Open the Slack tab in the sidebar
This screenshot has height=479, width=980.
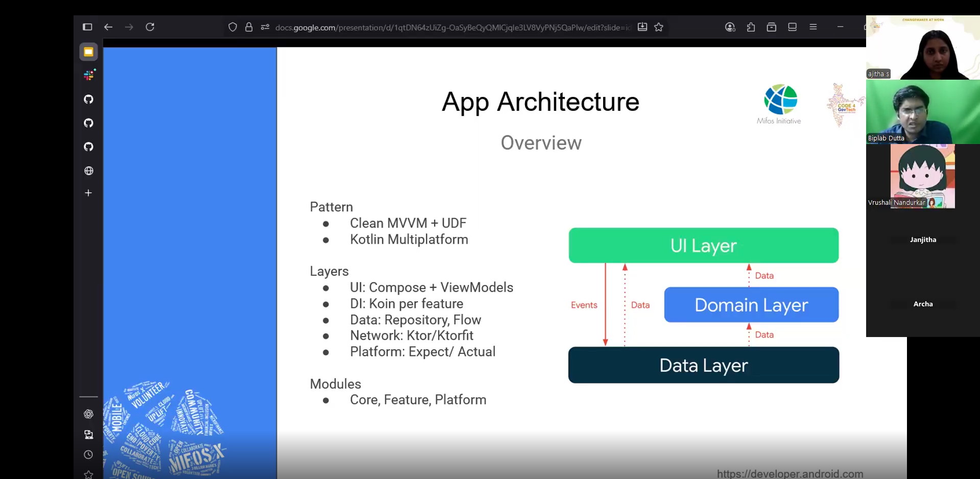pyautogui.click(x=89, y=76)
